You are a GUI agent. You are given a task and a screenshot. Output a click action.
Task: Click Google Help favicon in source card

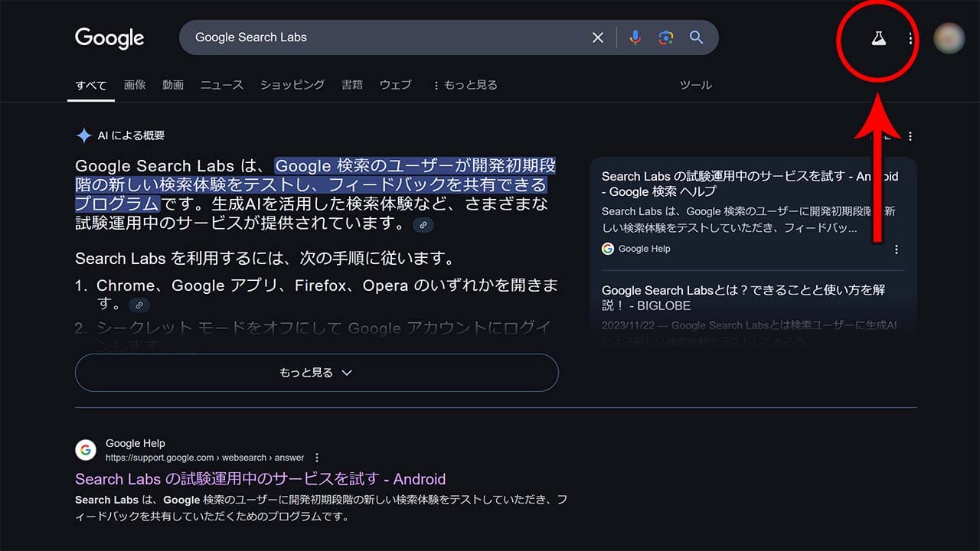[608, 249]
